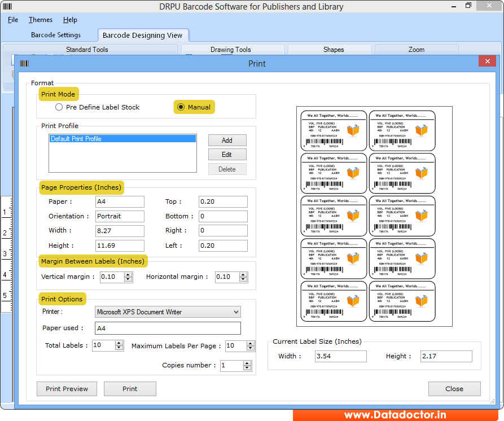The width and height of the screenshot is (504, 421).
Task: Open the File menu
Action: tap(13, 20)
